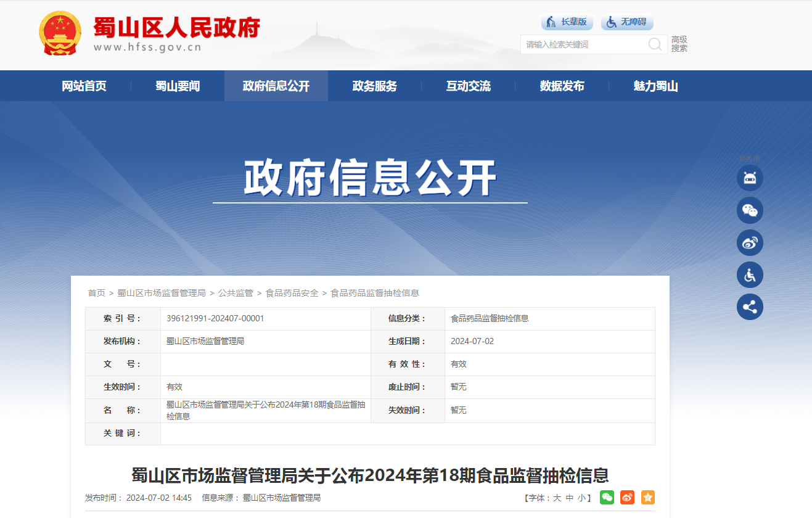Click the wheelchair accessibility icon in sidebar
812x518 pixels.
click(x=750, y=274)
